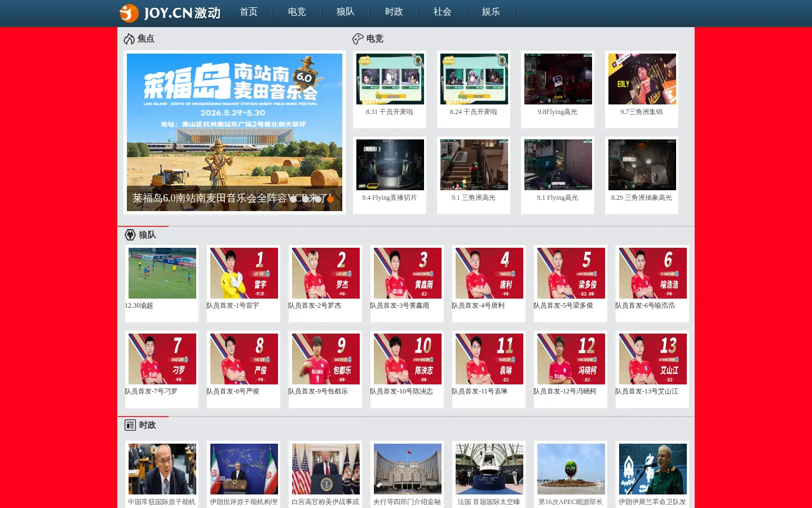Click the 焦点 section flame icon
This screenshot has height=508, width=812.
129,39
